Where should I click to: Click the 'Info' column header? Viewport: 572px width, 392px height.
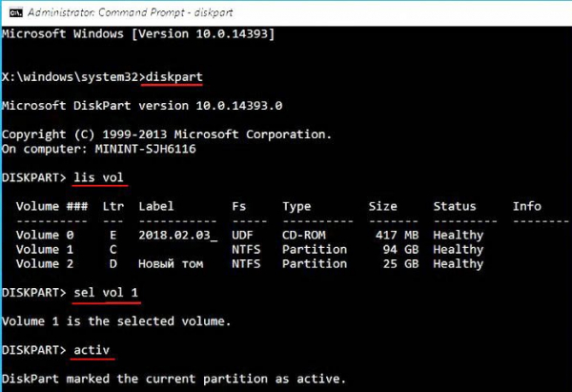[527, 206]
